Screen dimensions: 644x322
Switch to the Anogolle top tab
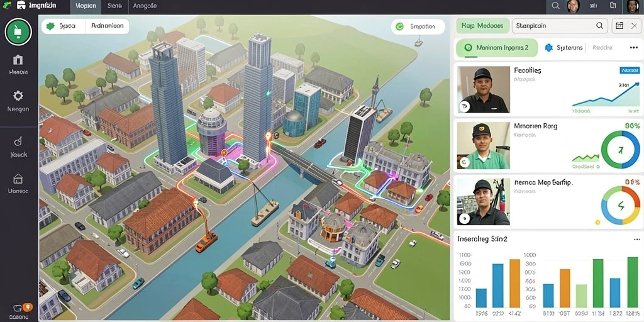(x=145, y=6)
